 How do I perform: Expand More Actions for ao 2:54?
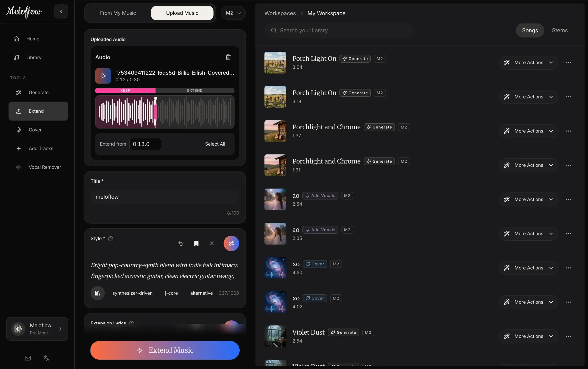coord(529,199)
